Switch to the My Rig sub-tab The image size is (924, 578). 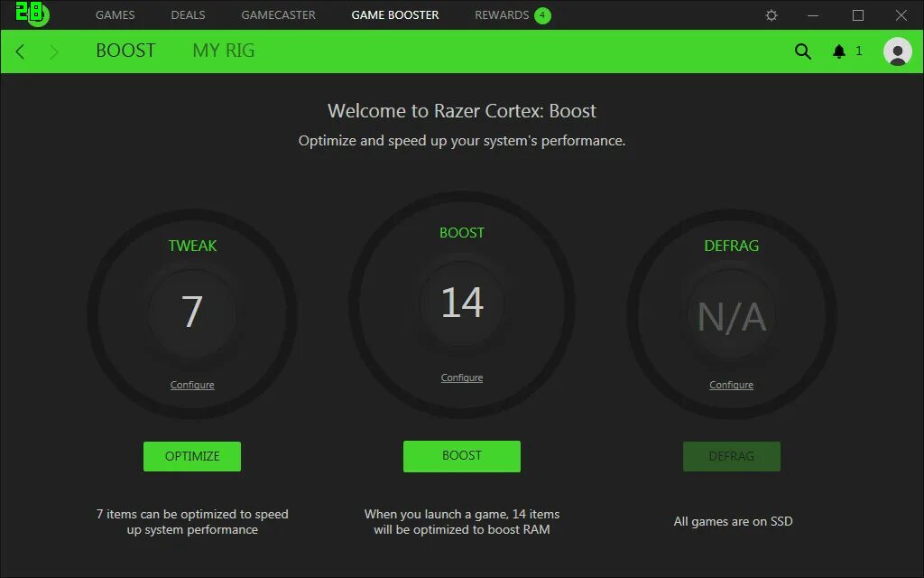pyautogui.click(x=224, y=51)
